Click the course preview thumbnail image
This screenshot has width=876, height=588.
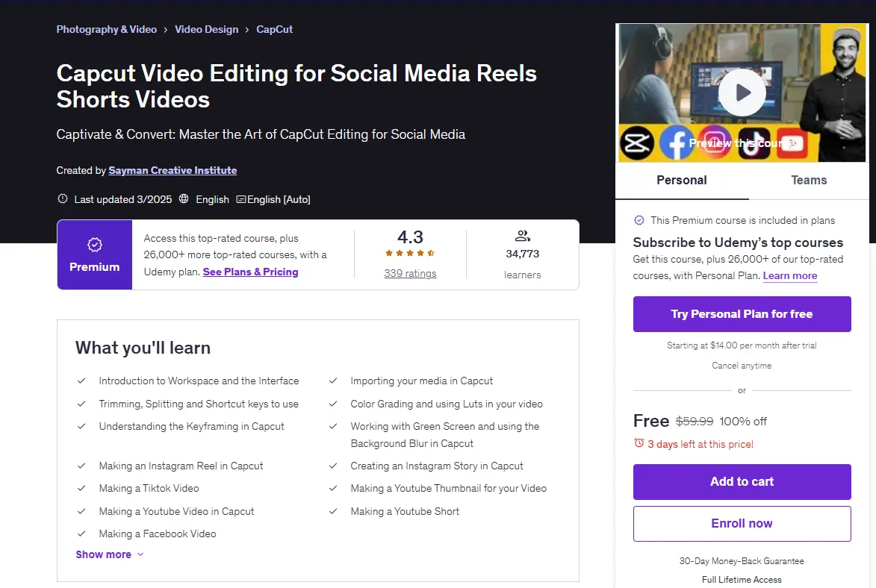click(742, 93)
